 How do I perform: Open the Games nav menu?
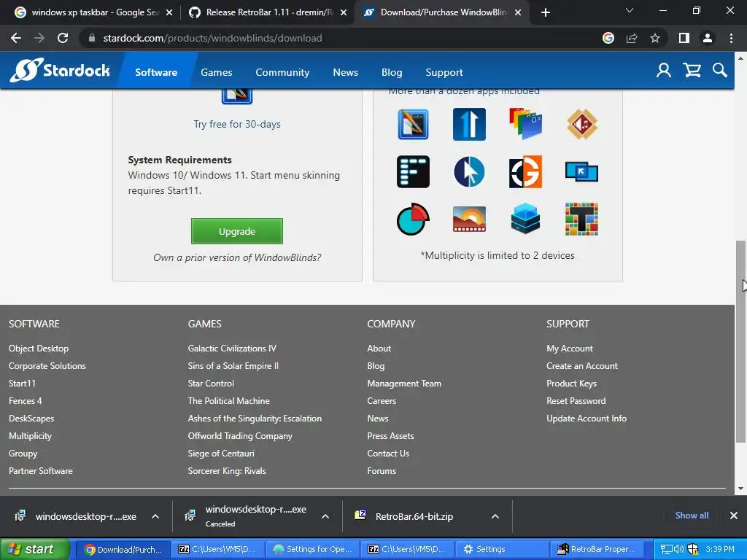point(216,72)
